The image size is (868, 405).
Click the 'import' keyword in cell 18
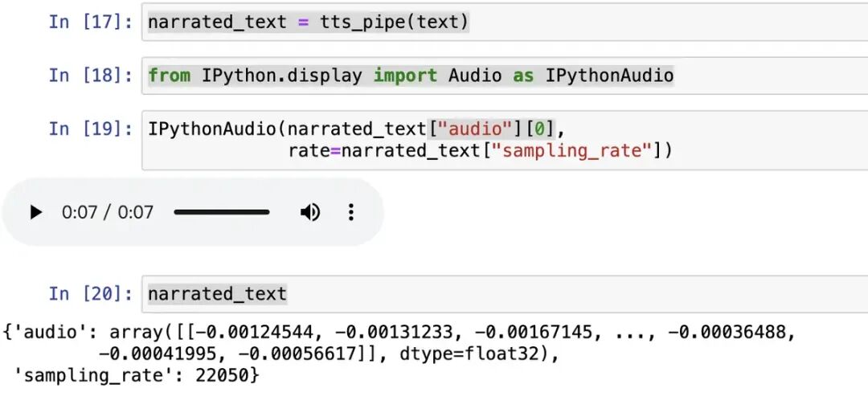coord(405,76)
